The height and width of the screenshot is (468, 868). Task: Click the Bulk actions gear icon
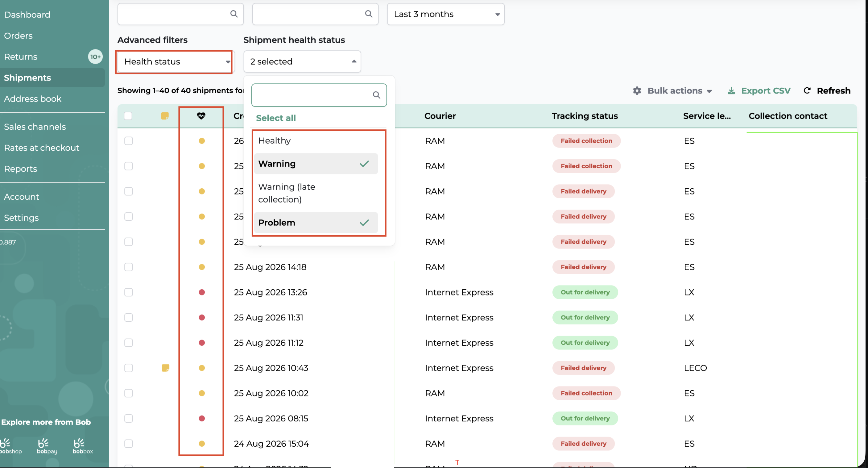click(x=637, y=91)
